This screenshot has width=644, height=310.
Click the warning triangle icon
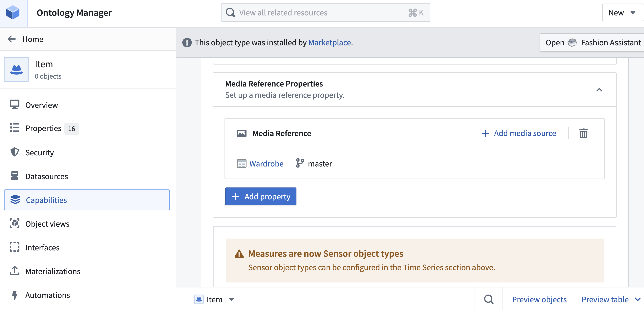[239, 254]
